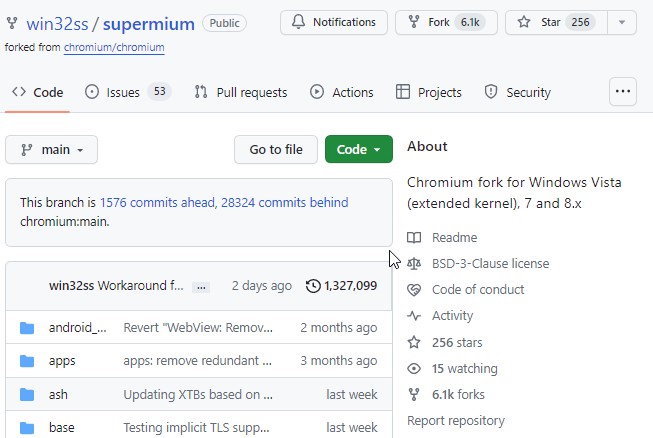Viewport: 653px width, 438px height.
Task: Open the Star lists dropdown arrow
Action: (x=621, y=22)
